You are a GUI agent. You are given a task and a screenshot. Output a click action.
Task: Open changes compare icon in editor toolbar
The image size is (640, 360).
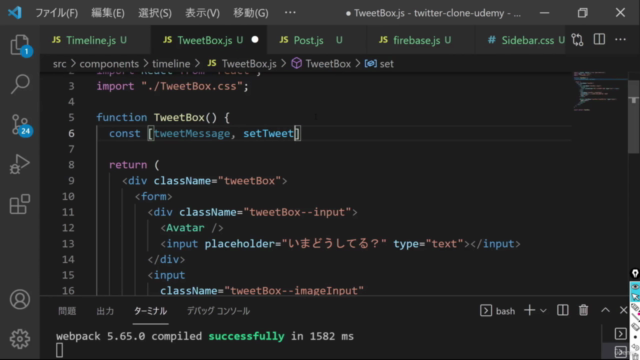(577, 40)
